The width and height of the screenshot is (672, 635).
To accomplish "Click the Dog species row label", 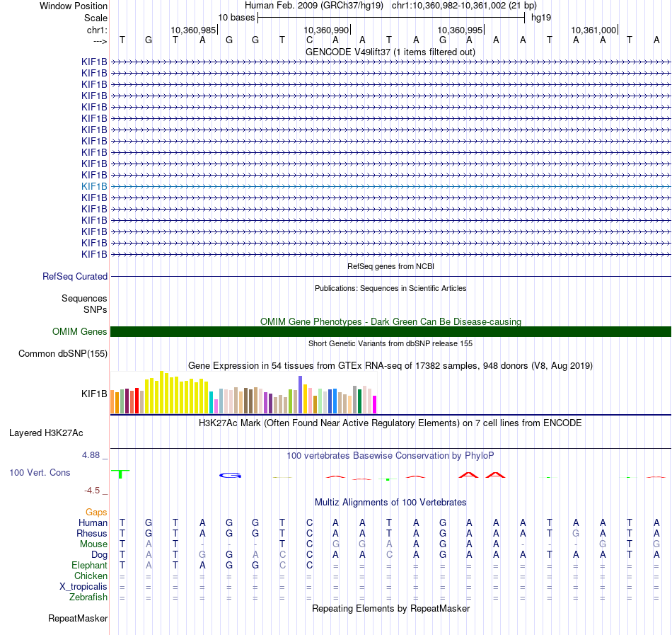I will click(x=100, y=554).
